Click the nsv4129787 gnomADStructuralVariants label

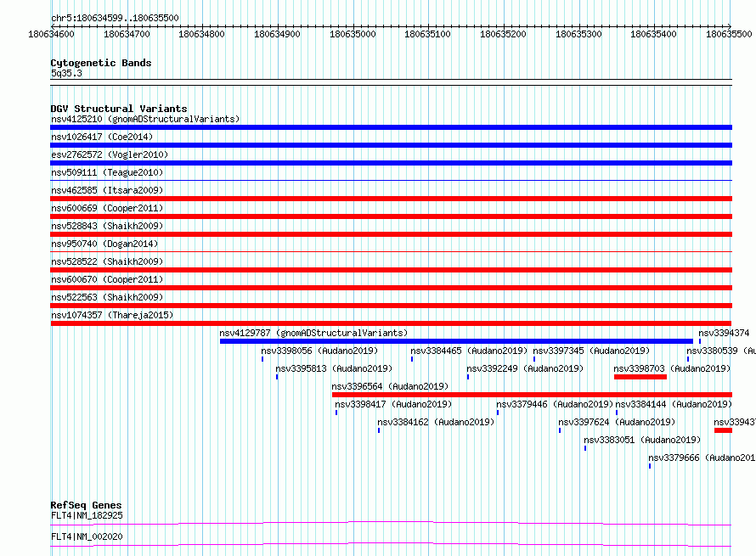pyautogui.click(x=313, y=333)
